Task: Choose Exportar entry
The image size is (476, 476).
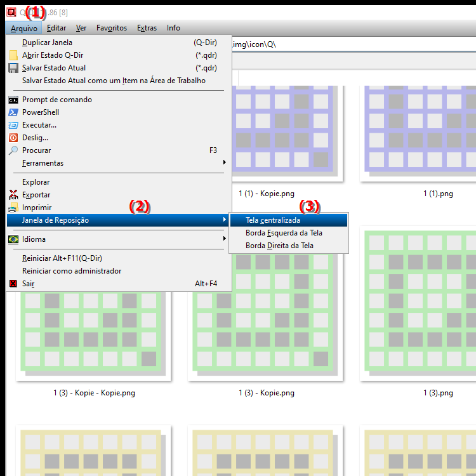Action: (119, 195)
